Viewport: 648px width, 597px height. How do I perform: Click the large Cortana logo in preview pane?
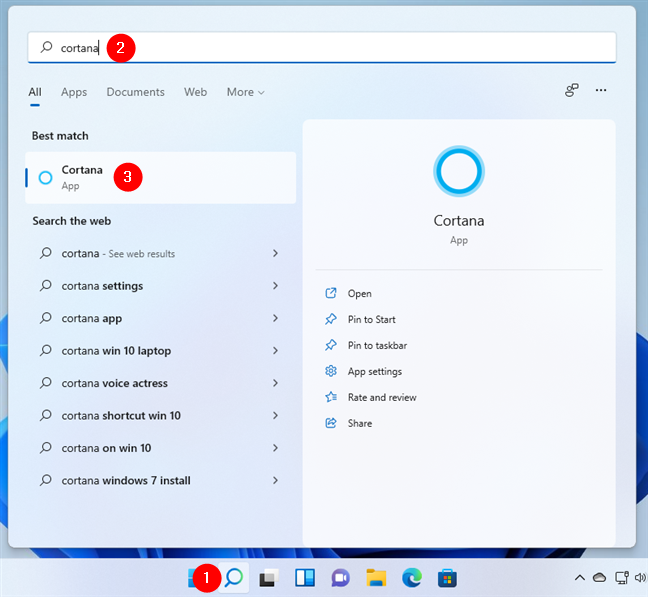459,172
